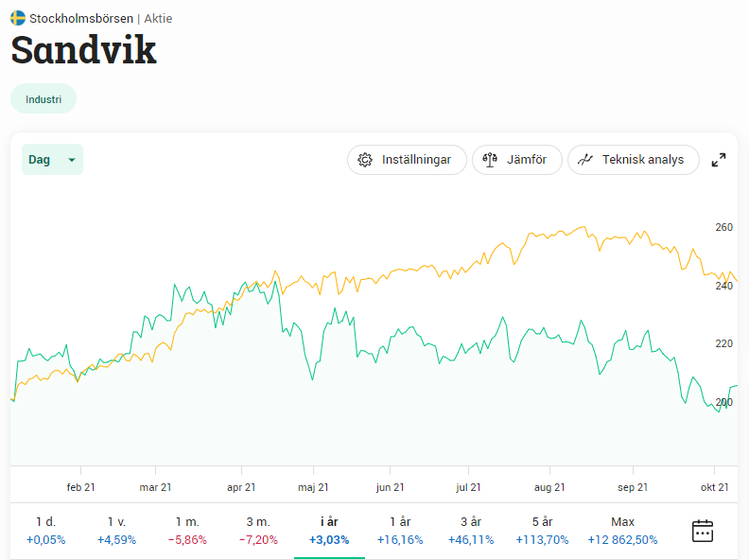
Task: Choose the 3 år period tab
Action: pos(471,531)
